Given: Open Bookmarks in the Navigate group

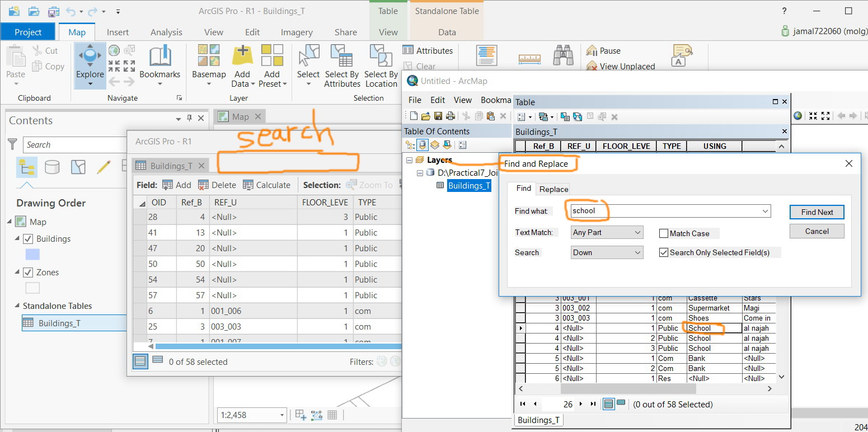Looking at the screenshot, I should [160, 65].
